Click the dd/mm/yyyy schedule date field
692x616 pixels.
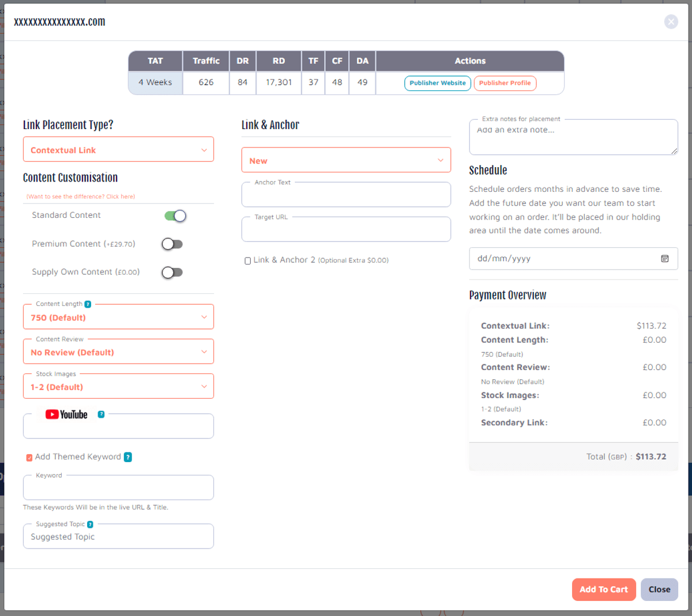coord(573,259)
